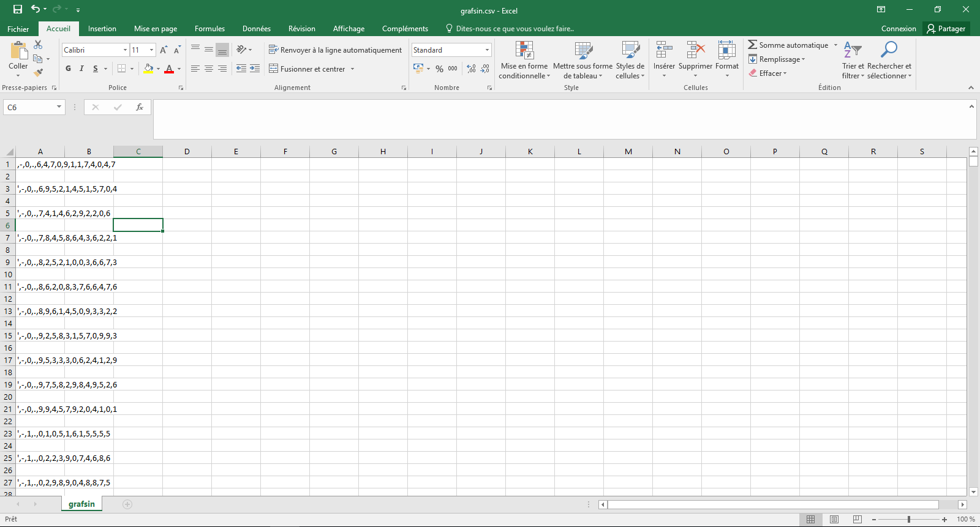Click the zoom in plus icon
The image size is (980, 527).
[x=944, y=519]
